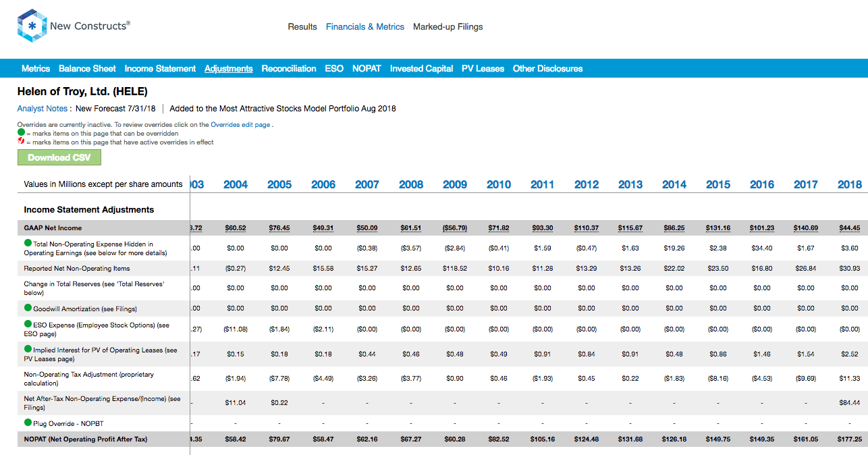Click the 2007 column header

click(x=367, y=184)
